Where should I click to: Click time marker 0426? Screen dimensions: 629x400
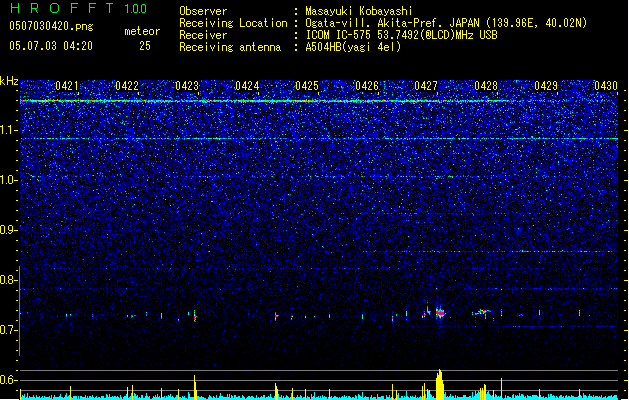coord(367,86)
